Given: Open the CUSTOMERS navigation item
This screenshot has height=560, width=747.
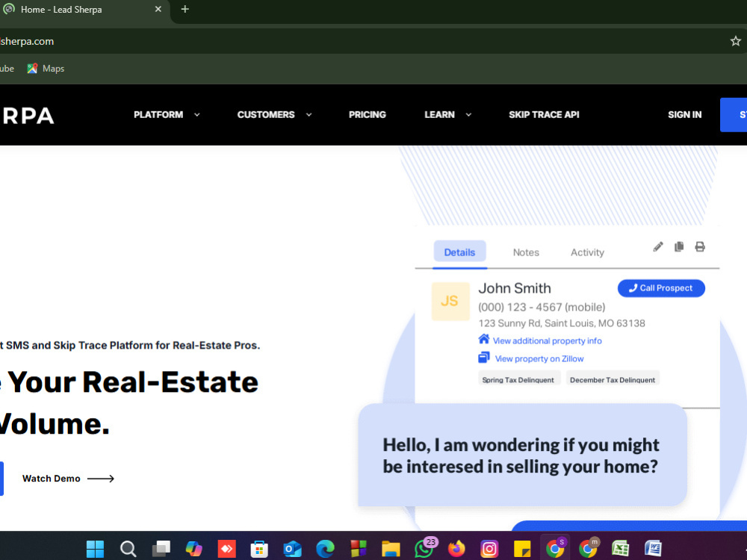Looking at the screenshot, I should pyautogui.click(x=266, y=115).
